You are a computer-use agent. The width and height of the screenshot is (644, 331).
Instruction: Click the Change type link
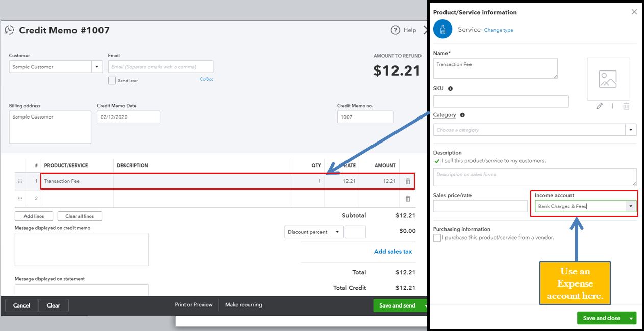[499, 30]
